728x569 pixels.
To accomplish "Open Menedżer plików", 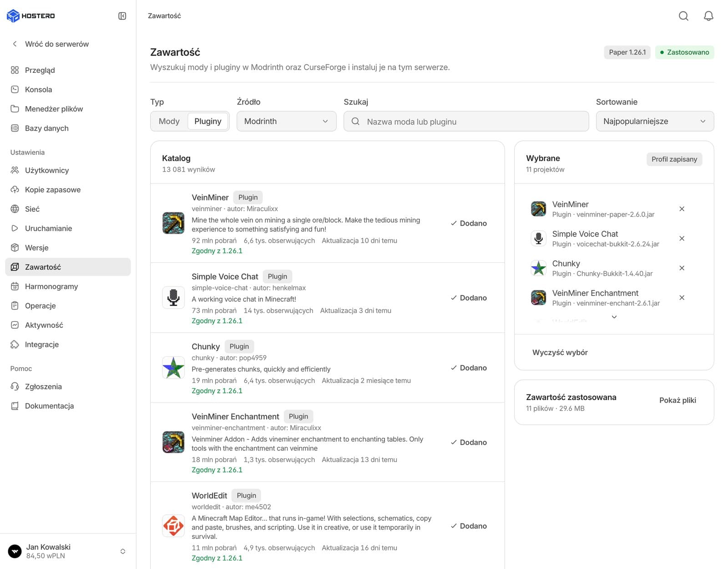I will 68,109.
